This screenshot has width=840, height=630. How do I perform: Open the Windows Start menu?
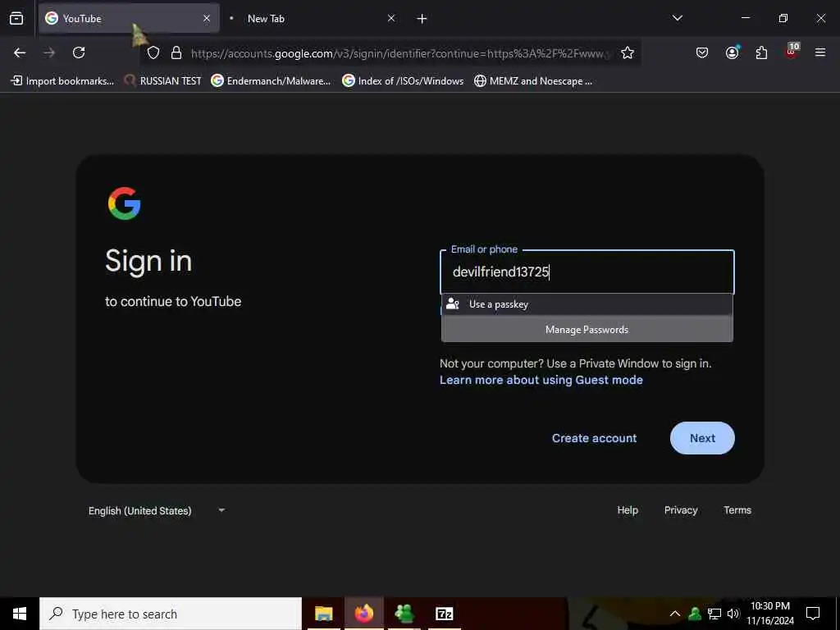(20, 614)
